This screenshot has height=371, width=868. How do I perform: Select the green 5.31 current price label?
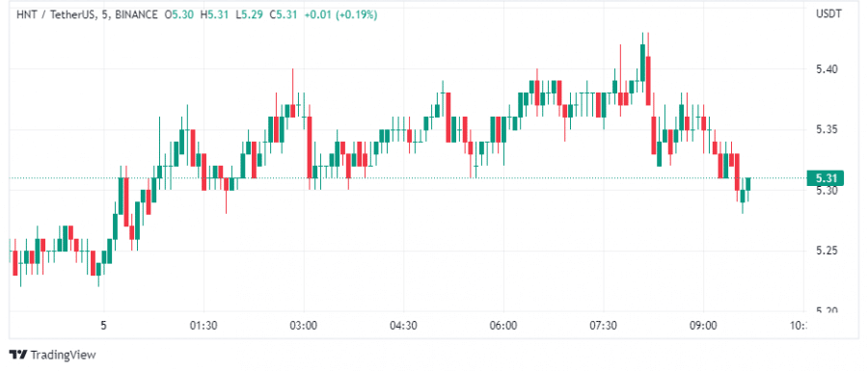click(x=826, y=178)
